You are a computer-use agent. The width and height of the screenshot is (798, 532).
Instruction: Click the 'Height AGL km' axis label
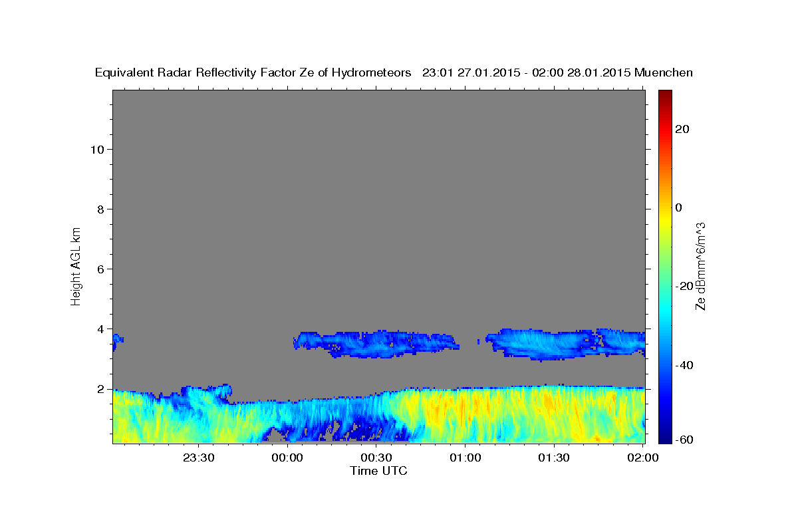point(76,265)
